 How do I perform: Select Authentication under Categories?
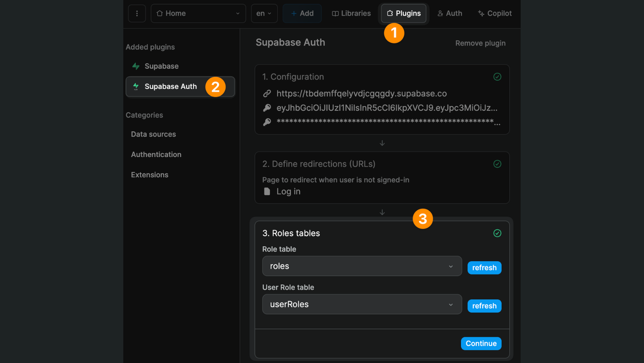pos(156,154)
